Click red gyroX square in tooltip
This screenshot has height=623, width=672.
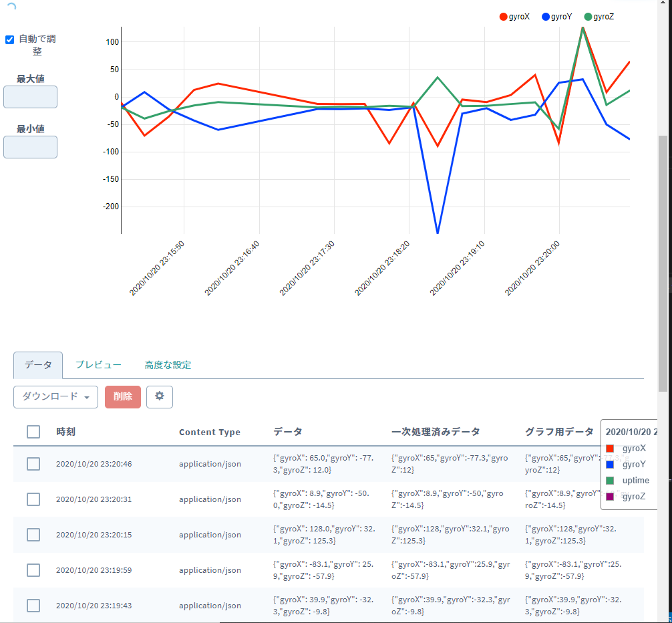click(610, 449)
